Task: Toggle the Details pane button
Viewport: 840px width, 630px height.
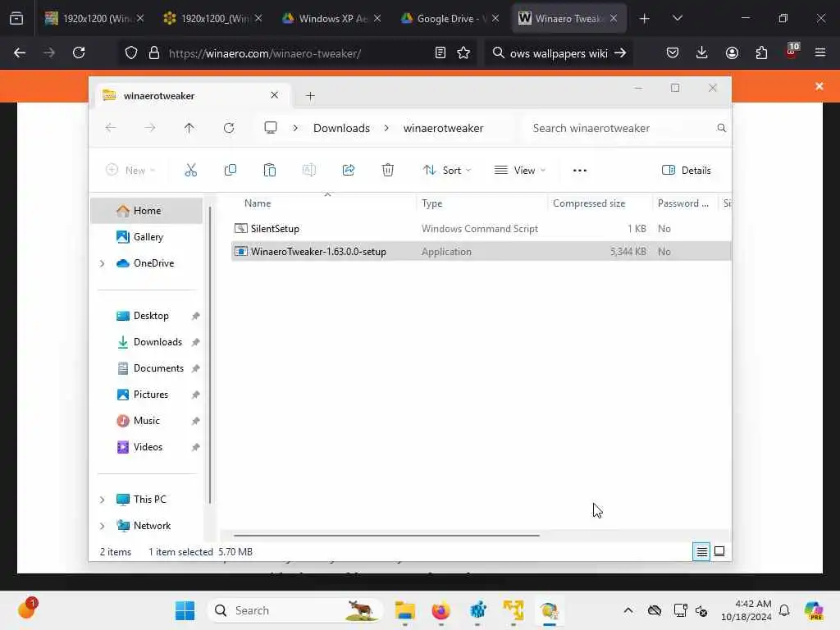Action: point(687,171)
